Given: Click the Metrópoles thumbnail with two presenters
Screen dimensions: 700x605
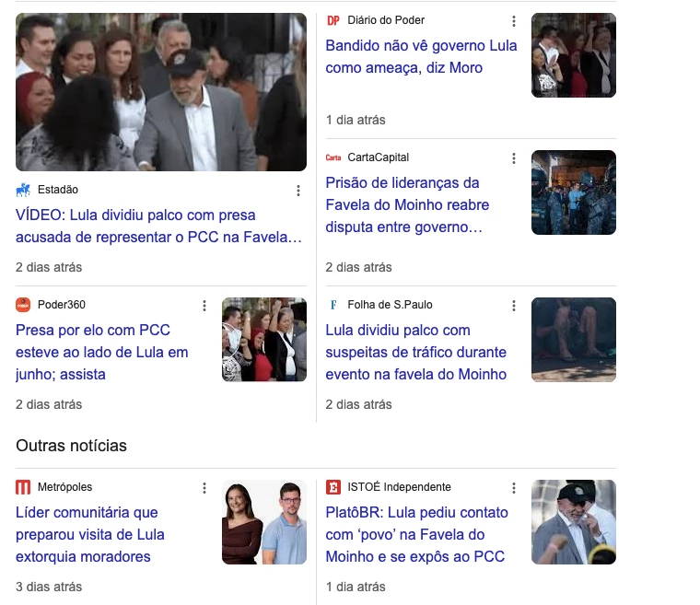Looking at the screenshot, I should 263,522.
